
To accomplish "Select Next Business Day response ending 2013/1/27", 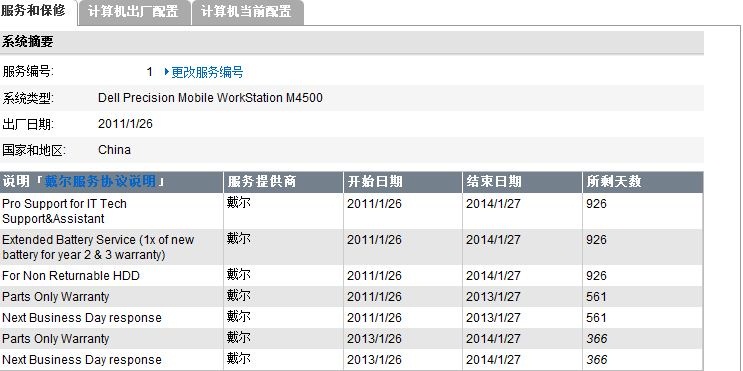I will click(82, 318).
